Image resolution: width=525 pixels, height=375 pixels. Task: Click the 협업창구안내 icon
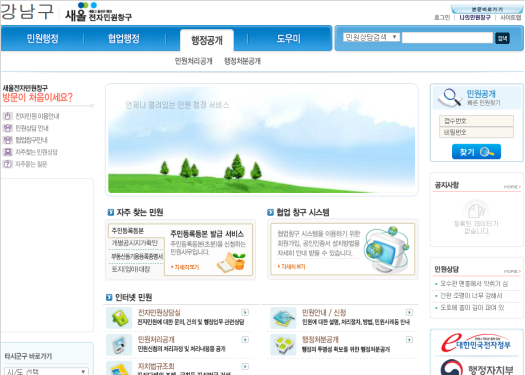point(7,140)
